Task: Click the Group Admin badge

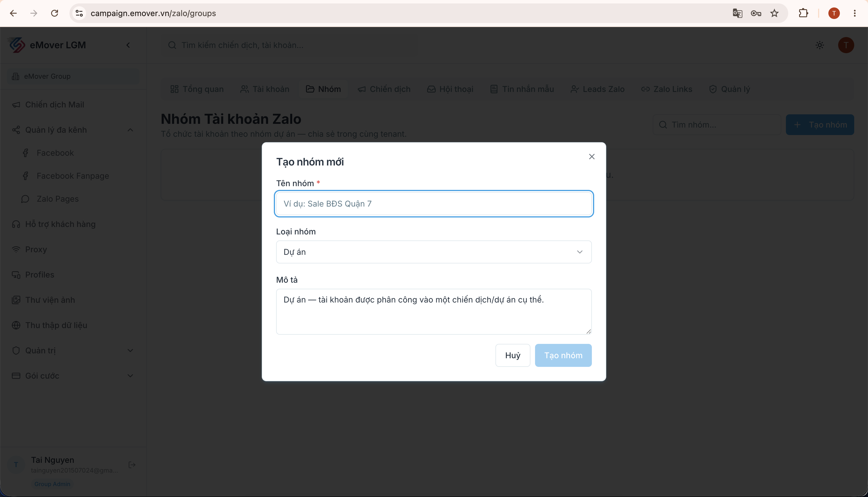Action: coord(52,484)
